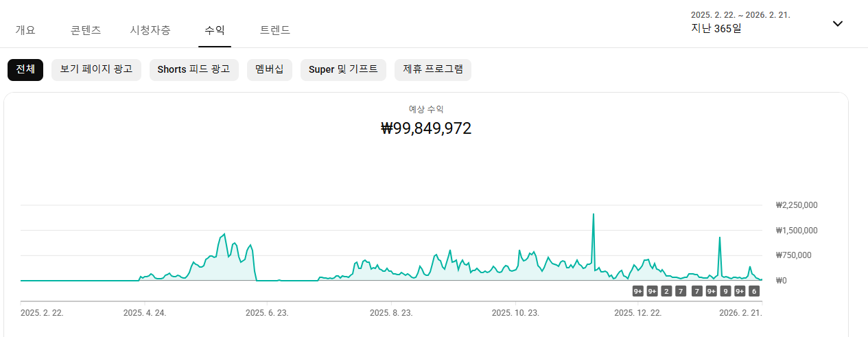This screenshot has height=337, width=868.
Task: Click the 멤버십 filter chip
Action: [x=270, y=69]
